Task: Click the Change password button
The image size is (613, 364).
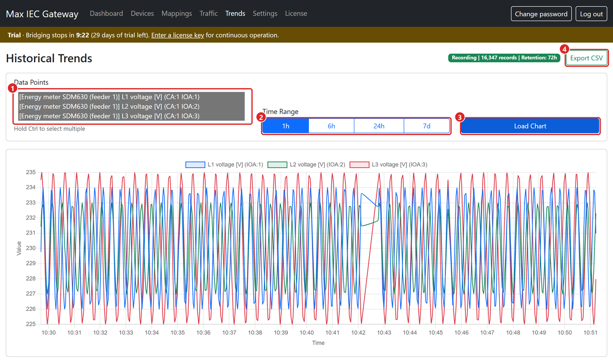Action: 541,14
